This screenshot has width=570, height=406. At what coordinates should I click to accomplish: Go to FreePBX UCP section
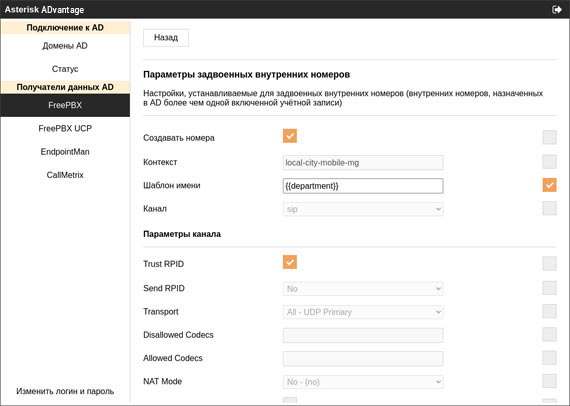pyautogui.click(x=65, y=129)
